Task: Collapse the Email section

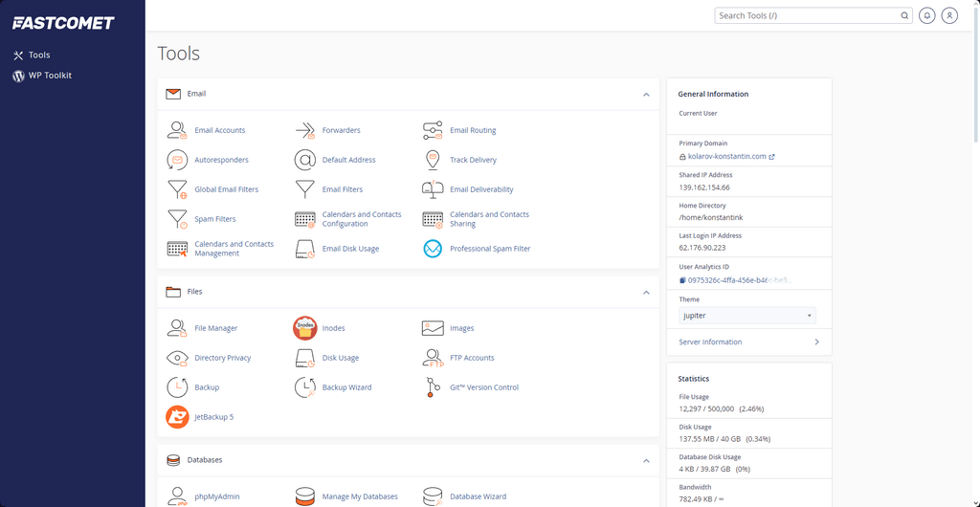Action: (x=646, y=95)
